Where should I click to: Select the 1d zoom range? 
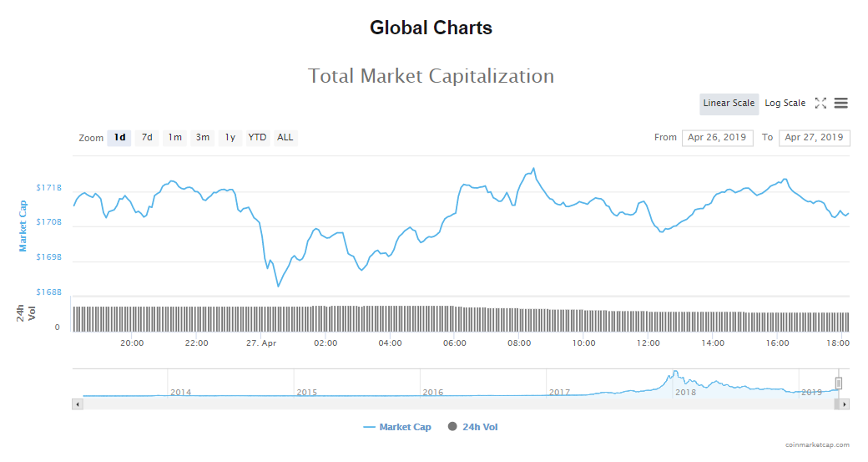(119, 137)
